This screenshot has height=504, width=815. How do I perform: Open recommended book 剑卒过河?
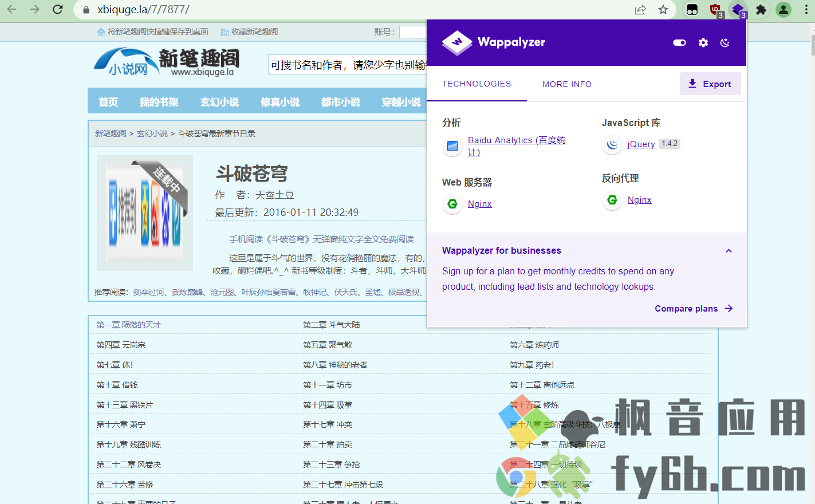pyautogui.click(x=149, y=292)
